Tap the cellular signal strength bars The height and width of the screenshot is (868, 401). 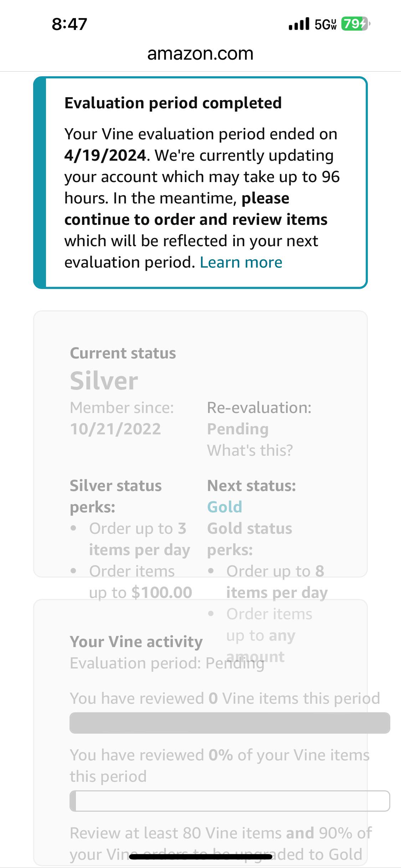pos(299,24)
